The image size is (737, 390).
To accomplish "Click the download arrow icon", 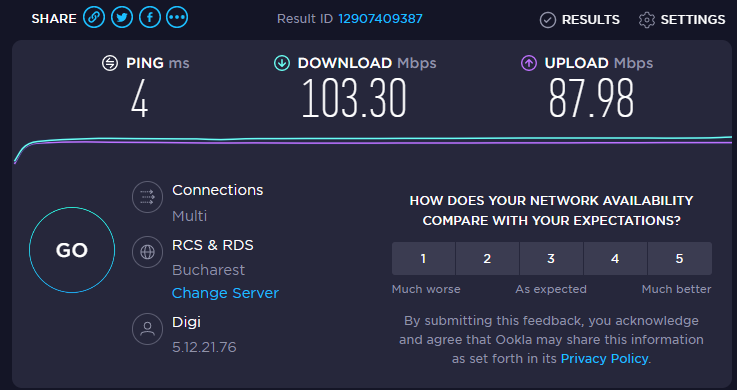I will click(282, 63).
